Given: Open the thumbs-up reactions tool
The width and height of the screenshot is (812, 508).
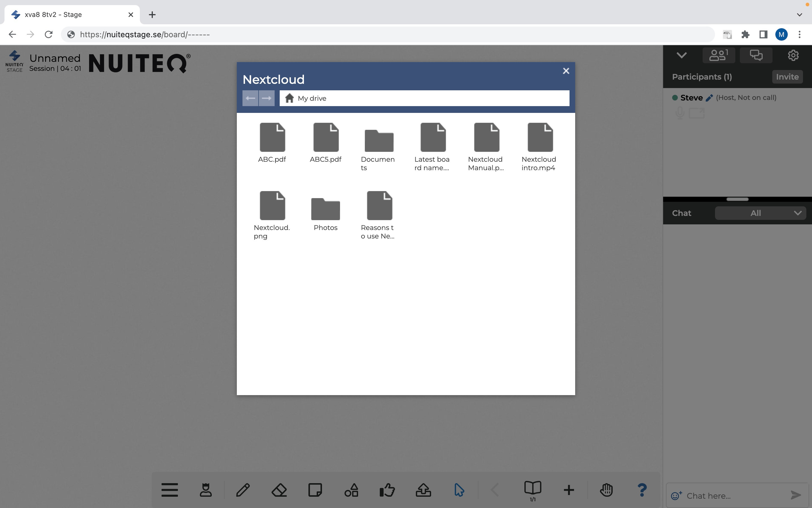Looking at the screenshot, I should click(387, 490).
